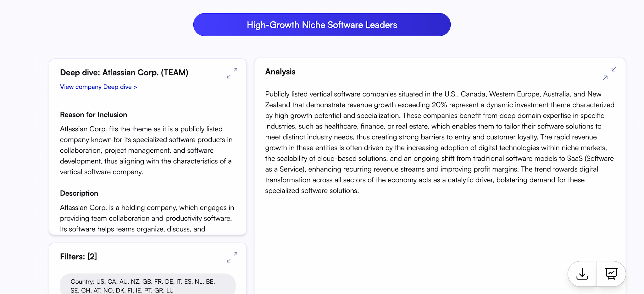Click the Filters: [2] heading
The width and height of the screenshot is (644, 294).
point(78,257)
